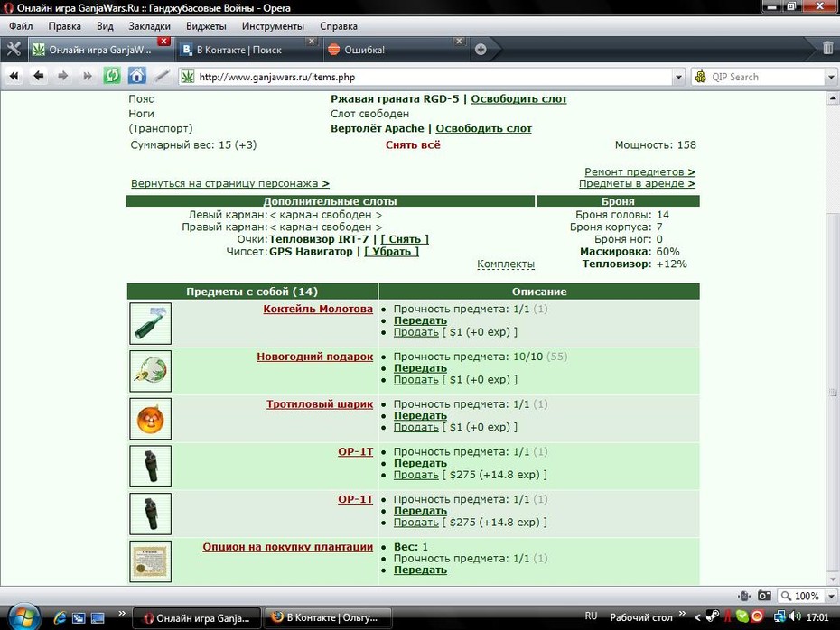Close the Ошибка! tab

click(459, 41)
